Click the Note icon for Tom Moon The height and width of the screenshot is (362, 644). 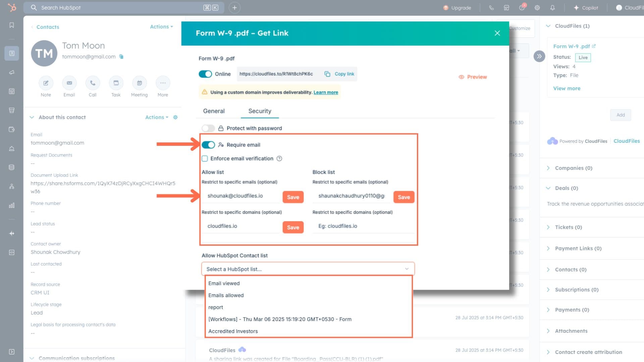(46, 83)
